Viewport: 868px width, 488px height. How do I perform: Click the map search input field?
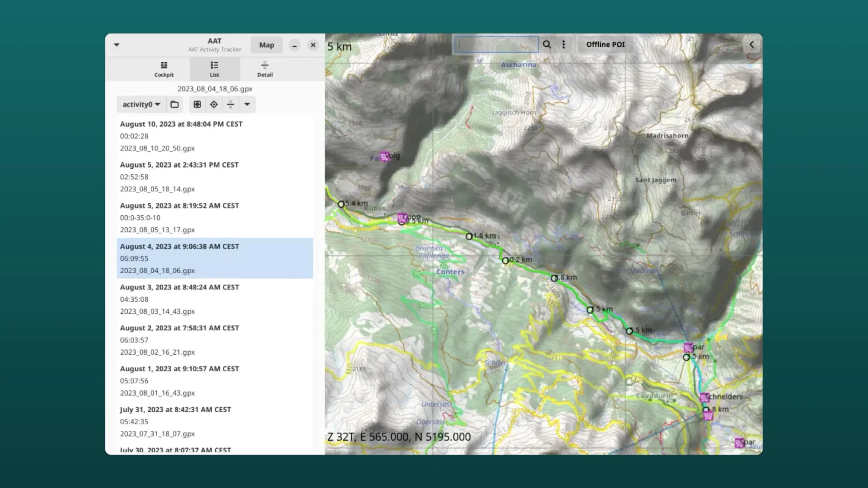click(496, 45)
